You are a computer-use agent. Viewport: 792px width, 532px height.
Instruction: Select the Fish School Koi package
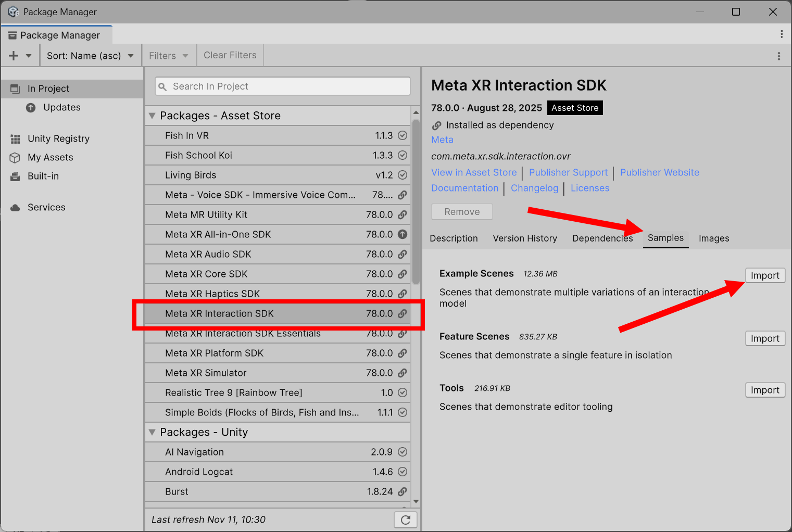coord(278,155)
